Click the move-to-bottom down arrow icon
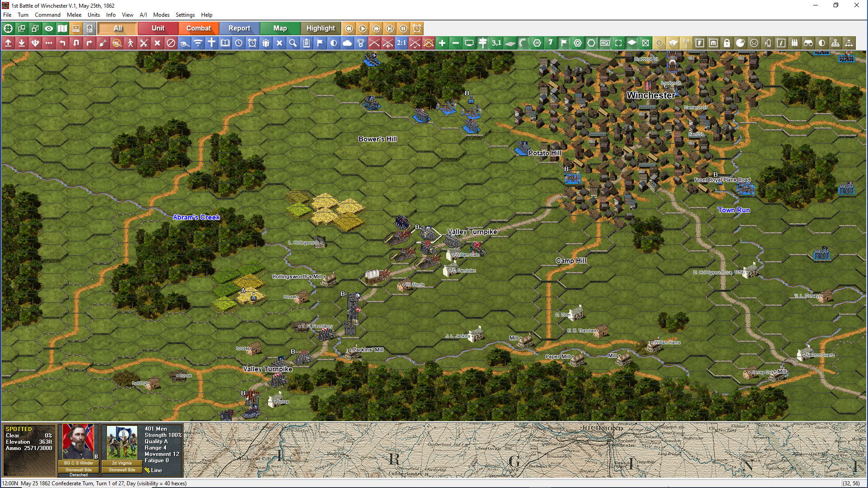 [x=22, y=43]
